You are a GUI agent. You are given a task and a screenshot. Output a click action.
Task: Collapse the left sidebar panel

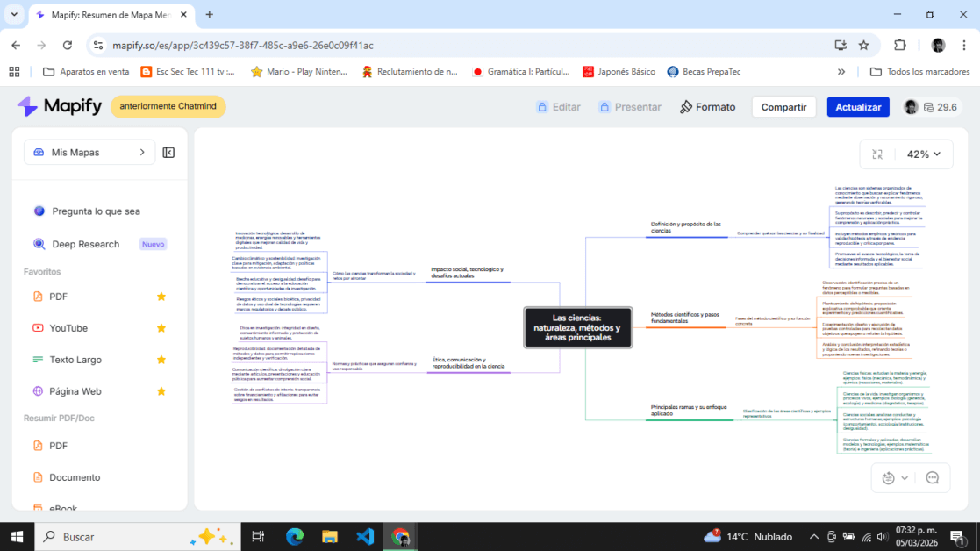168,153
